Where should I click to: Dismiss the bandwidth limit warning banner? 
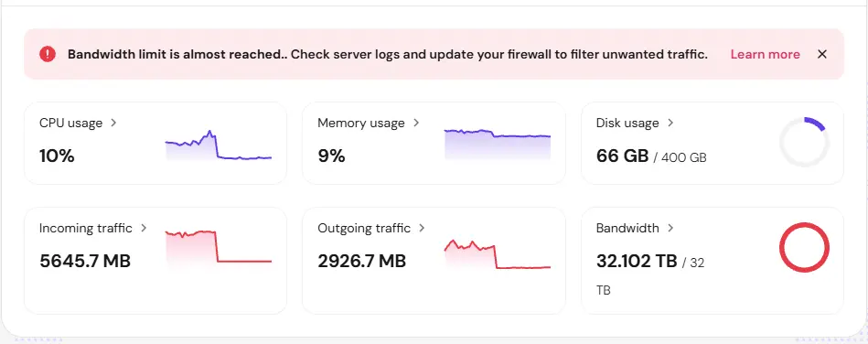pos(822,54)
